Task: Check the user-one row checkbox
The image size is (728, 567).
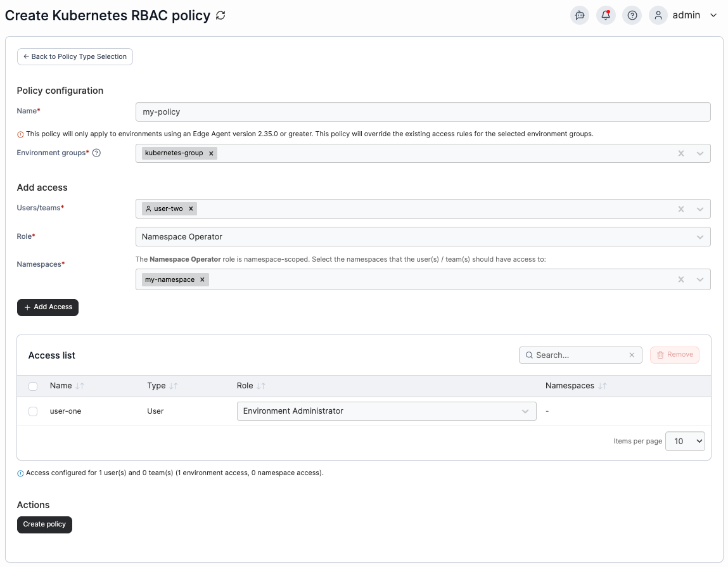Action: pos(33,411)
